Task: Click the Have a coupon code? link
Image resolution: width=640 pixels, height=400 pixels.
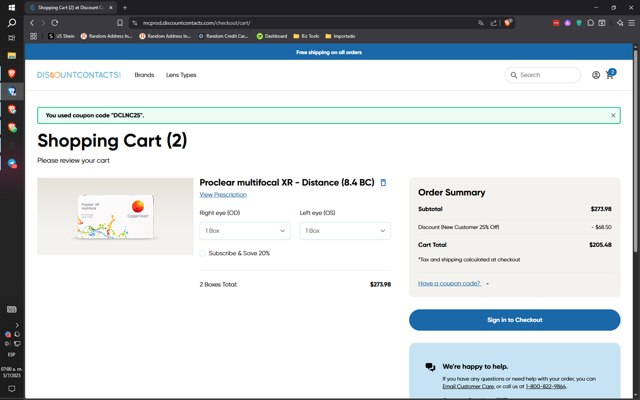Action: [449, 283]
